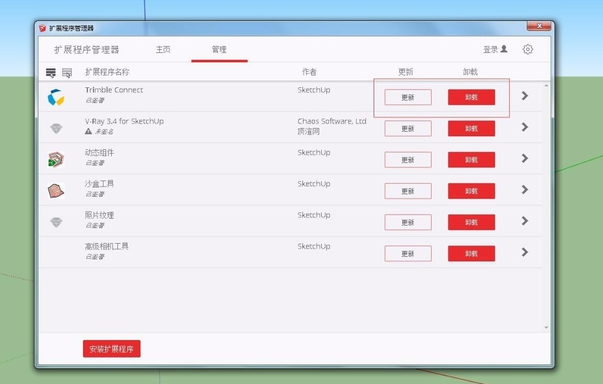Switch to the 主页 tab
Screen dimensions: 603x384
click(163, 49)
